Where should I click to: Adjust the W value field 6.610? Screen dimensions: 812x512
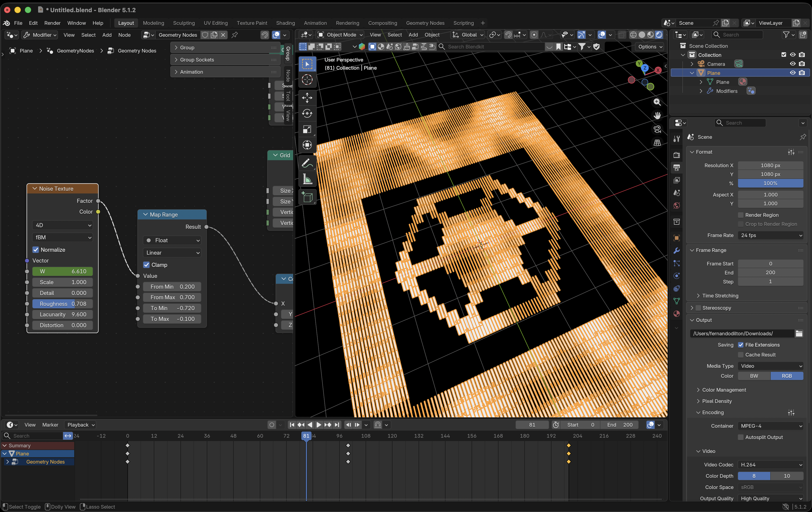tap(62, 272)
